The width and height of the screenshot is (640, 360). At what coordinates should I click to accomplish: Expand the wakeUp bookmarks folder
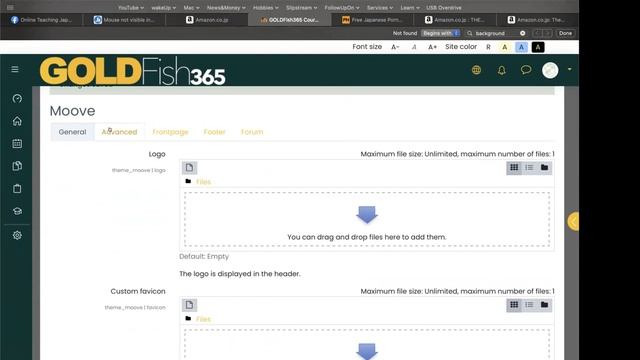click(x=164, y=8)
